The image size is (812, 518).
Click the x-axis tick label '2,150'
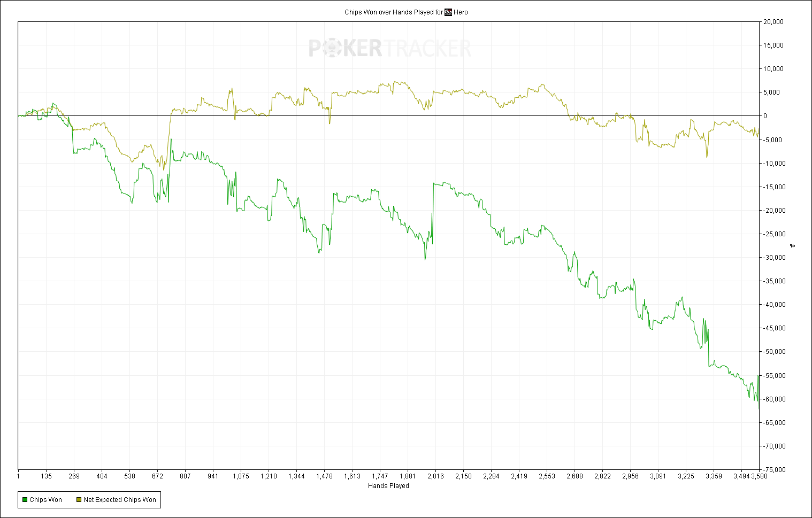(x=463, y=476)
